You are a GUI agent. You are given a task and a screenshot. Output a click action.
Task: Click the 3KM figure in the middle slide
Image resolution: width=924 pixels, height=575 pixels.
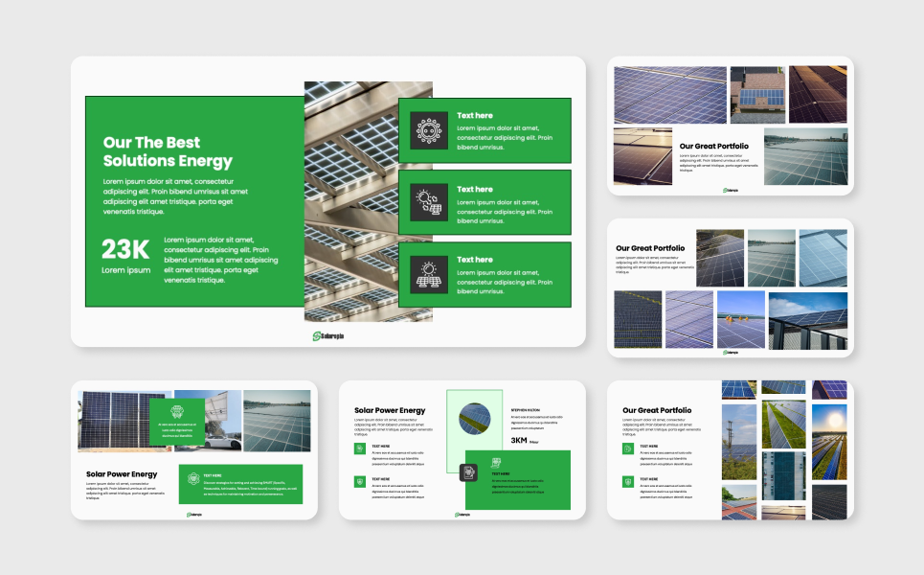tap(519, 441)
